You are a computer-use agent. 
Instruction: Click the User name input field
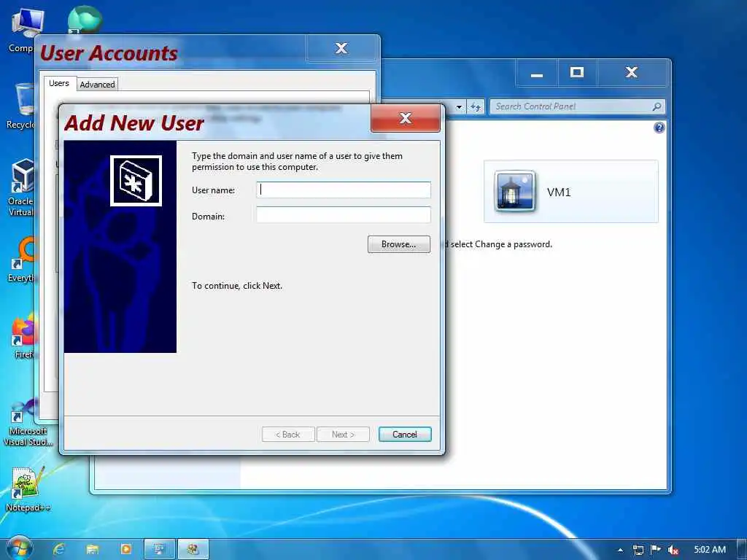coord(343,190)
